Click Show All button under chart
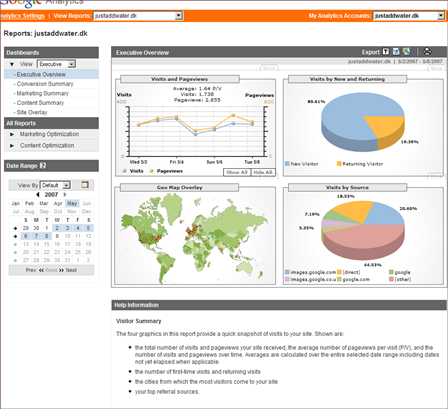Screen dimensions: 448x409 [x=237, y=172]
